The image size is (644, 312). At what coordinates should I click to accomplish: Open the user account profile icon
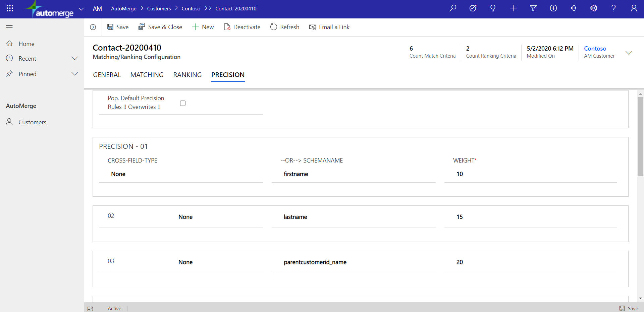pyautogui.click(x=634, y=8)
